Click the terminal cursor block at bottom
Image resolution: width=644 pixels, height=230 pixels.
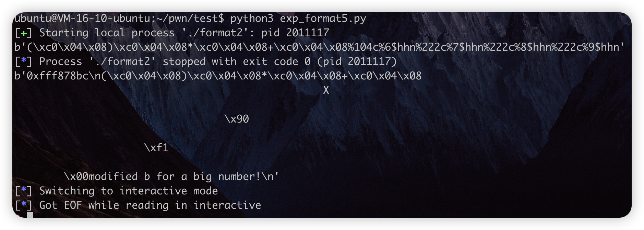30,215
